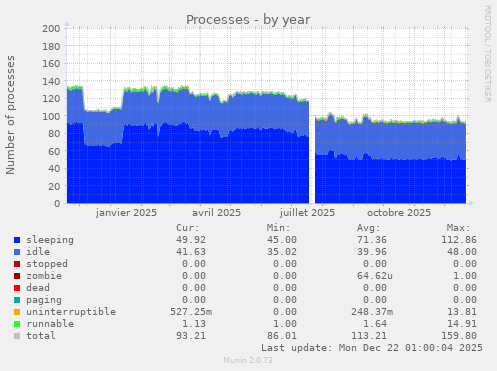Click the 140 y-axis tick label
The height and width of the screenshot is (371, 497).
(51, 81)
